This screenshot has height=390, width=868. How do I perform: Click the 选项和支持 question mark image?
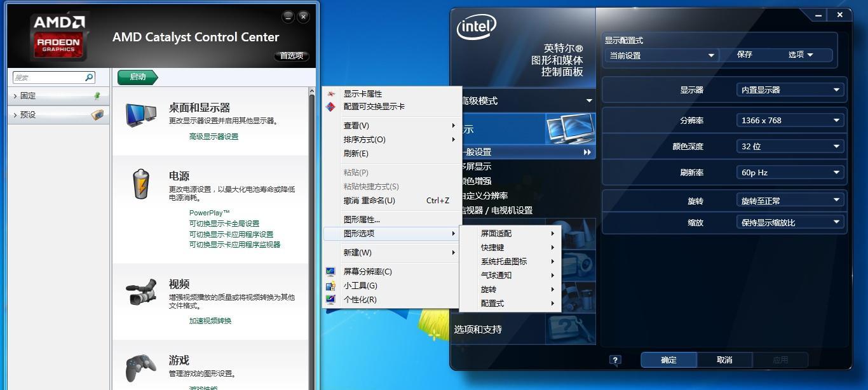pos(570,328)
